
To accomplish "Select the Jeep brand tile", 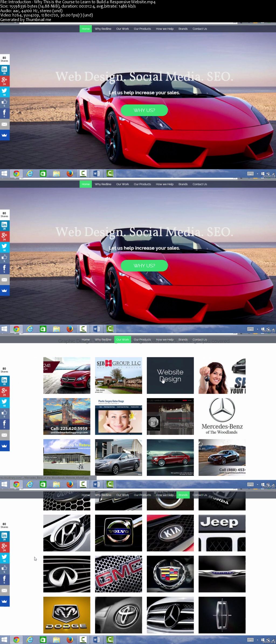I will [222, 533].
